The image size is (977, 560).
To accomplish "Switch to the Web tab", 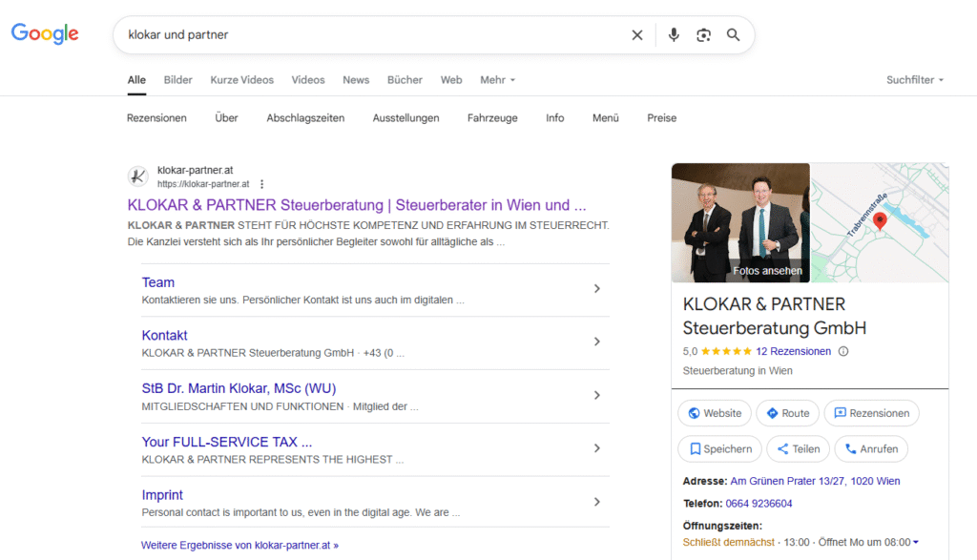I will [x=451, y=80].
